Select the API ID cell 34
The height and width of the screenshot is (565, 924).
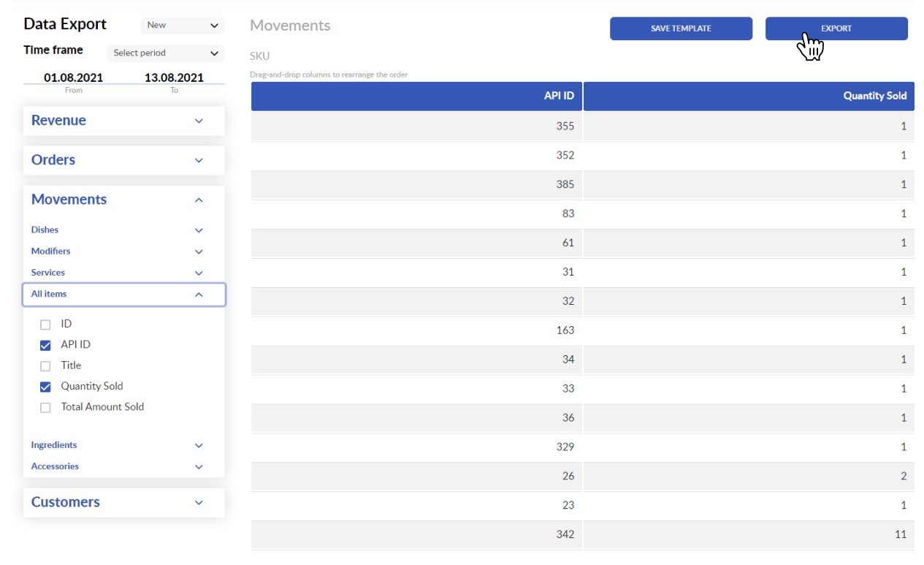pyautogui.click(x=416, y=360)
